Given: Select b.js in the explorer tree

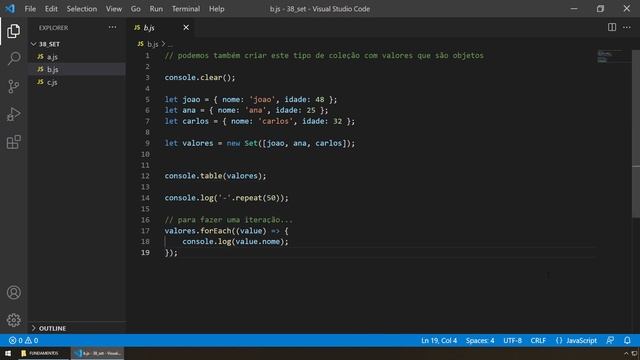Looking at the screenshot, I should 77,69.
